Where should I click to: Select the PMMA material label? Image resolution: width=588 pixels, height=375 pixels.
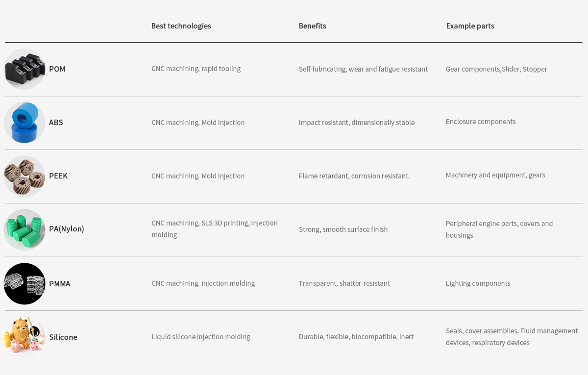[x=60, y=283]
